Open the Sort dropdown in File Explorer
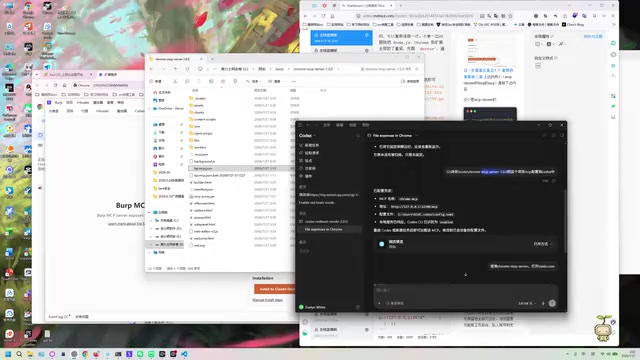Image resolution: width=640 pixels, height=360 pixels. pos(253,81)
